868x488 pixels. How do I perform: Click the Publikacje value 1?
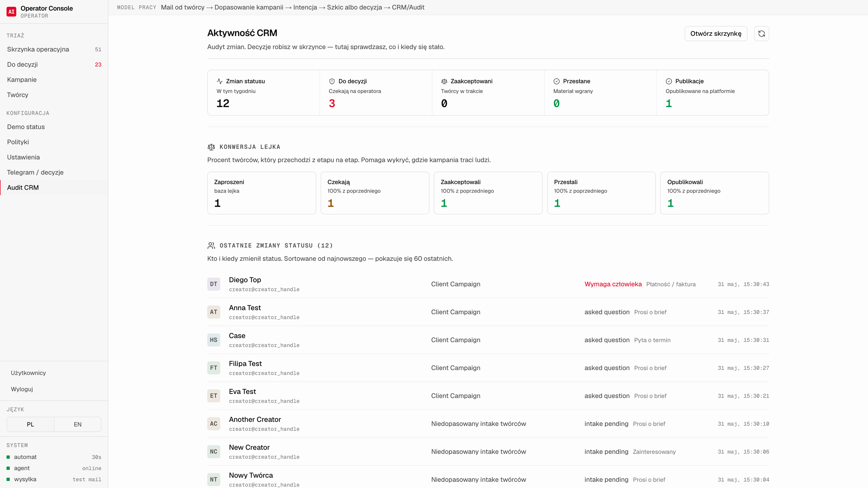tap(669, 103)
